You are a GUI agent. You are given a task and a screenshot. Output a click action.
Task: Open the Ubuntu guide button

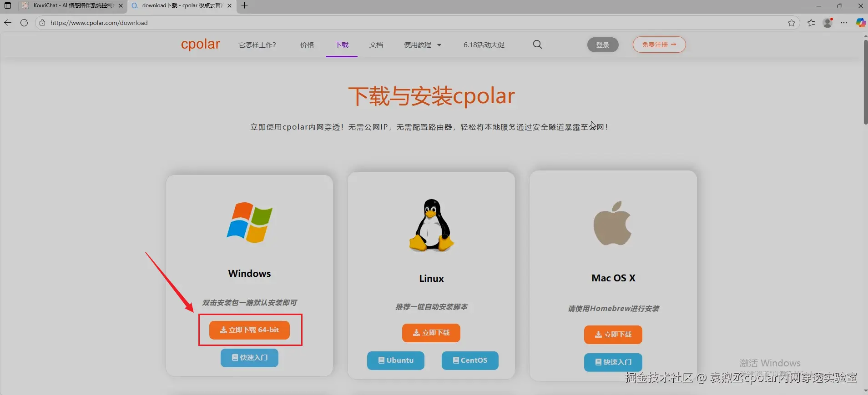click(396, 360)
